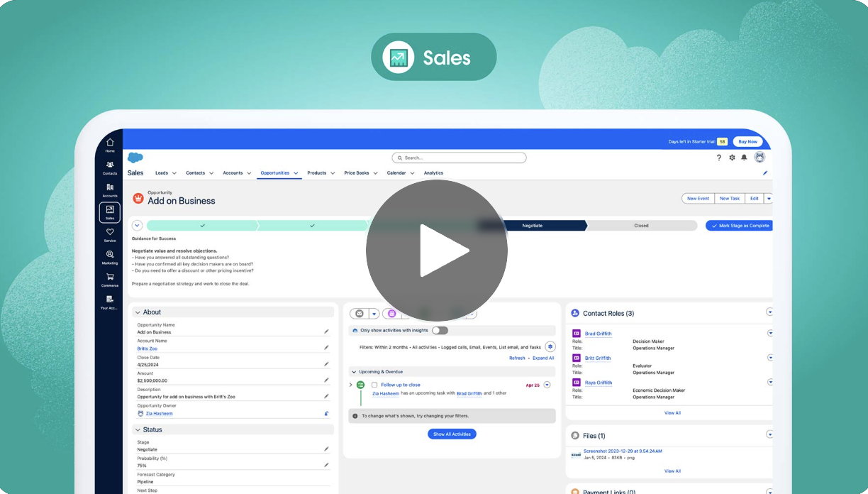Click the pencil edit nav icon
Screen dimensions: 868x494
(765, 172)
